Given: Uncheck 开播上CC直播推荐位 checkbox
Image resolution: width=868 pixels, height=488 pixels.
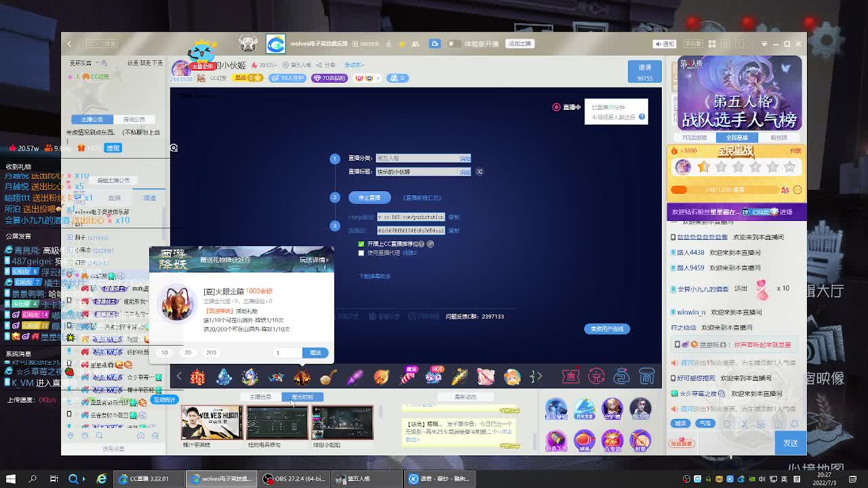Looking at the screenshot, I should click(361, 244).
